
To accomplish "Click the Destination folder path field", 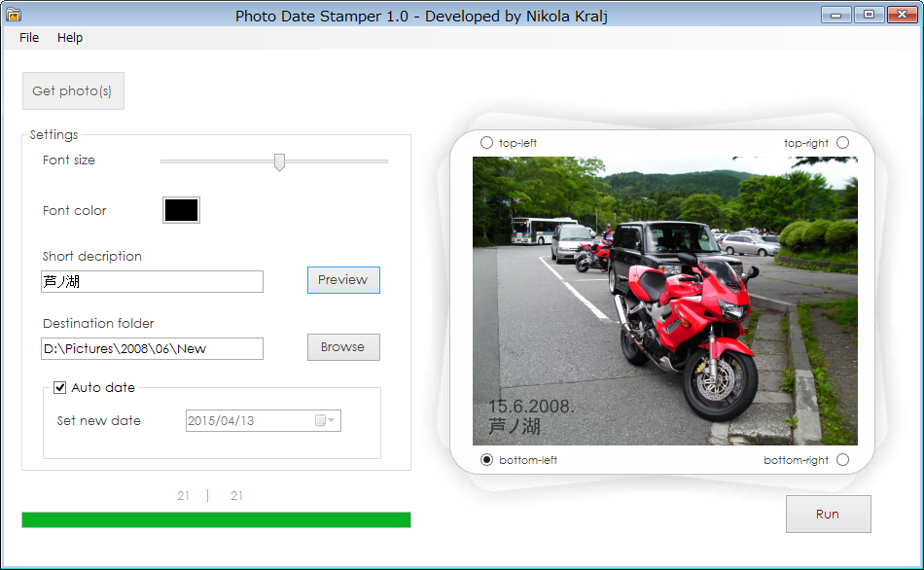I will point(152,348).
